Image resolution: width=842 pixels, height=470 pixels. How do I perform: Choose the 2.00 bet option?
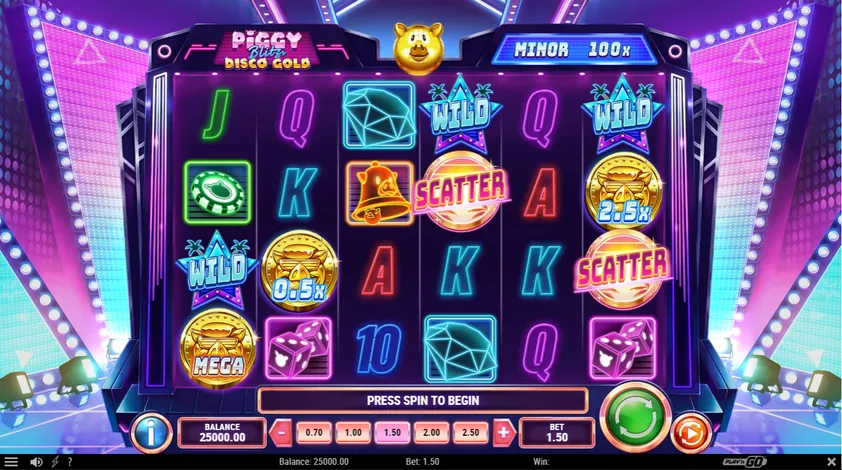431,432
